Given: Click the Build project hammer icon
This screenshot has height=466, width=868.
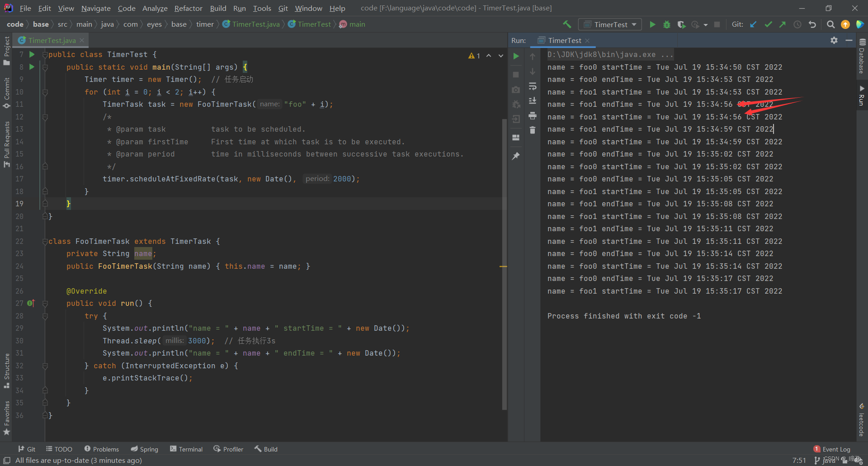Looking at the screenshot, I should [x=567, y=24].
